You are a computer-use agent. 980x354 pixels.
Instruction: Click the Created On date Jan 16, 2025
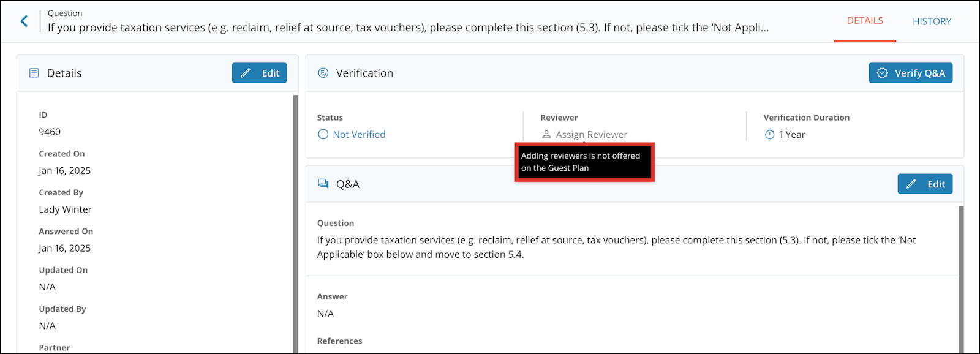point(64,170)
